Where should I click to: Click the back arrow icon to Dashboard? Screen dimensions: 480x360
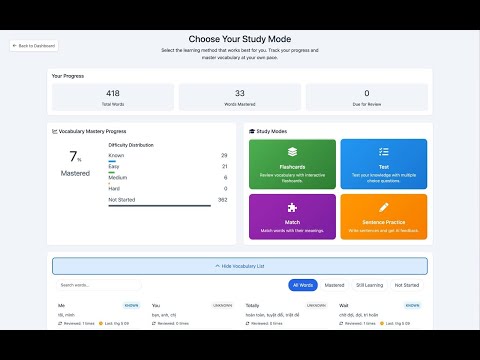point(14,46)
